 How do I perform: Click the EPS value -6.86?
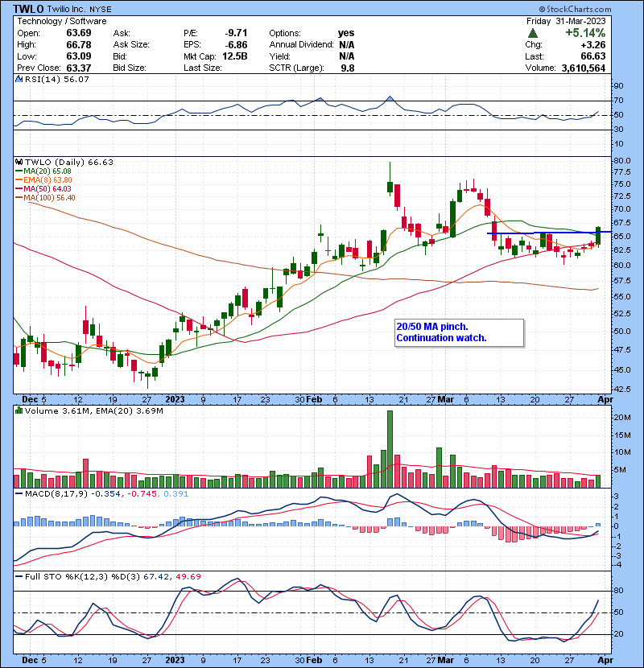236,45
